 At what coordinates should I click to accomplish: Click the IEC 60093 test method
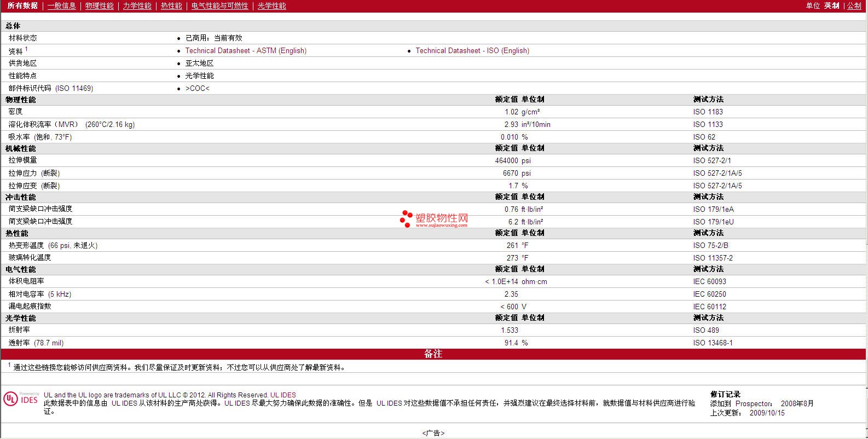[x=709, y=281]
